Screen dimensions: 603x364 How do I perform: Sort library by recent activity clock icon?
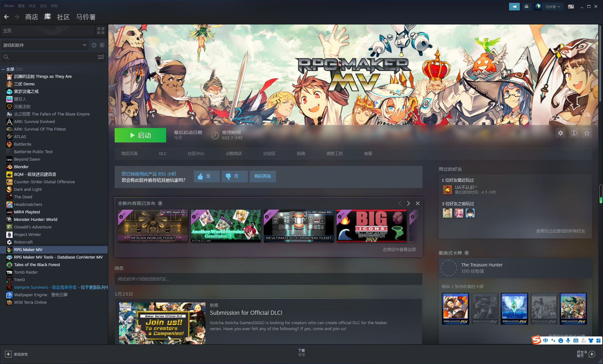[94, 45]
